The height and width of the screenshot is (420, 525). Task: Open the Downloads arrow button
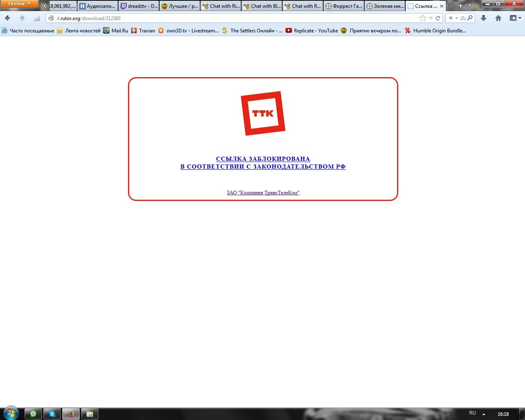coord(484,18)
